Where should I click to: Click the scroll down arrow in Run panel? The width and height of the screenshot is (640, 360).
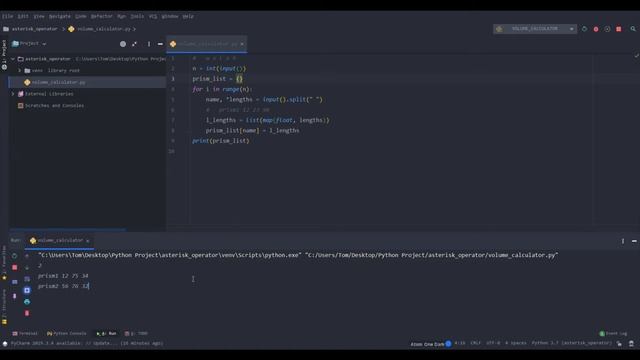pyautogui.click(x=27, y=267)
